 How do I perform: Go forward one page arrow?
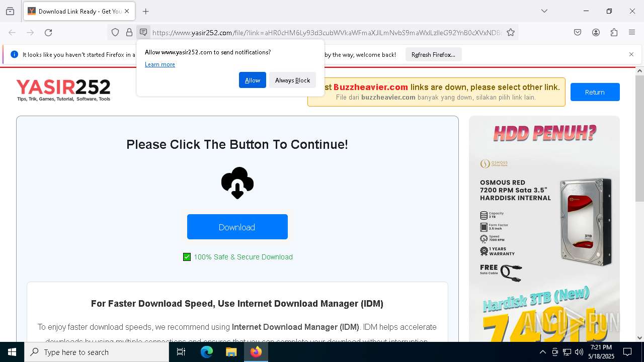point(30,32)
